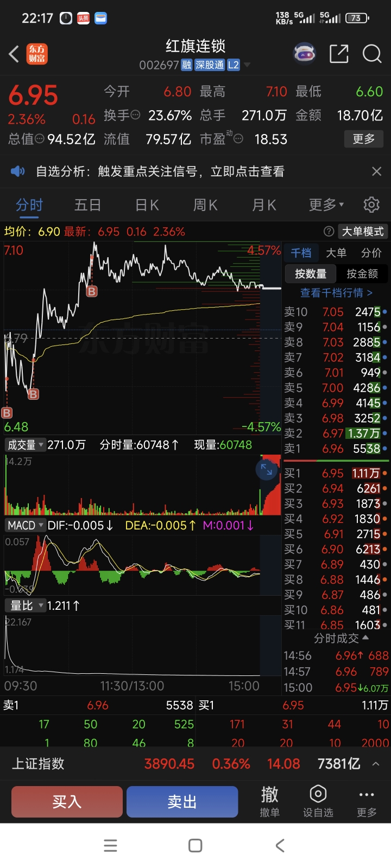Viewport: 391px width, 868px height.
Task: Tap Android back navigation icon
Action: [280, 845]
